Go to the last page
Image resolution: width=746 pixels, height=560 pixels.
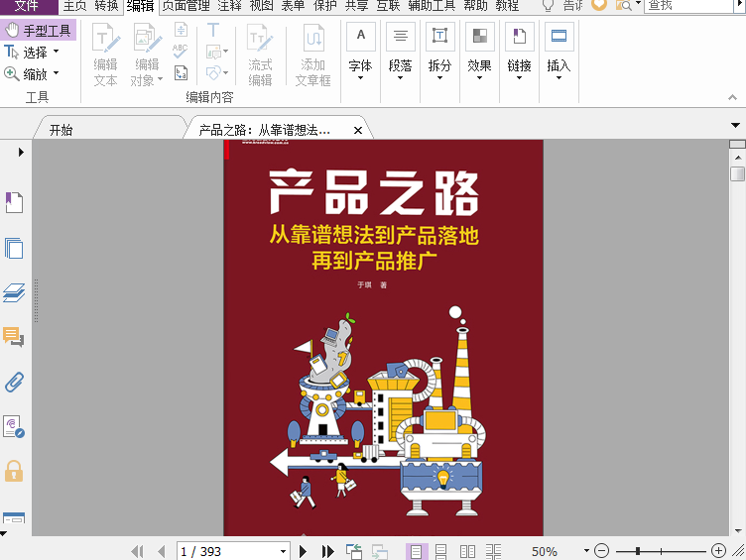tap(327, 551)
